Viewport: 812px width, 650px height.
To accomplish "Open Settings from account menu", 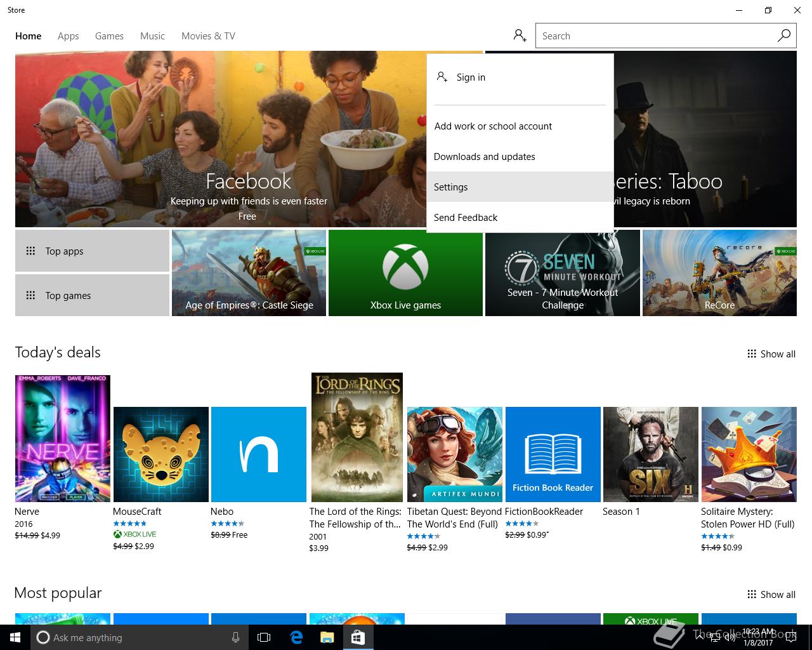I will click(520, 187).
